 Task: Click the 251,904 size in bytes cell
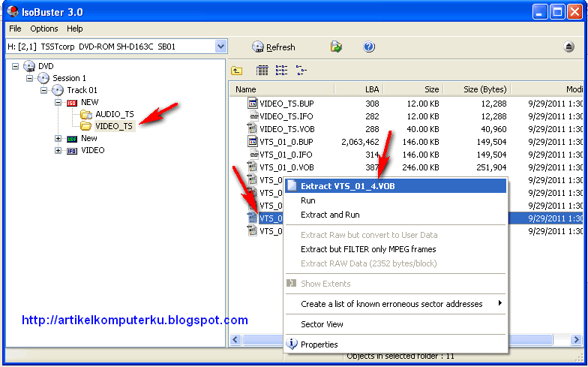pyautogui.click(x=491, y=167)
